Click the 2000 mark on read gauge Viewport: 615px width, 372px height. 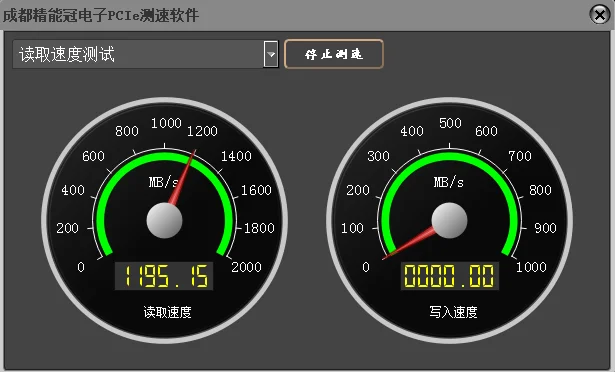[246, 267]
